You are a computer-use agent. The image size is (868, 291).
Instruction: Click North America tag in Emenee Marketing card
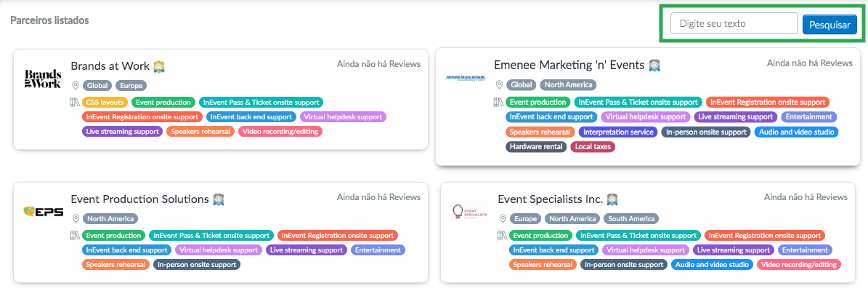click(x=568, y=85)
